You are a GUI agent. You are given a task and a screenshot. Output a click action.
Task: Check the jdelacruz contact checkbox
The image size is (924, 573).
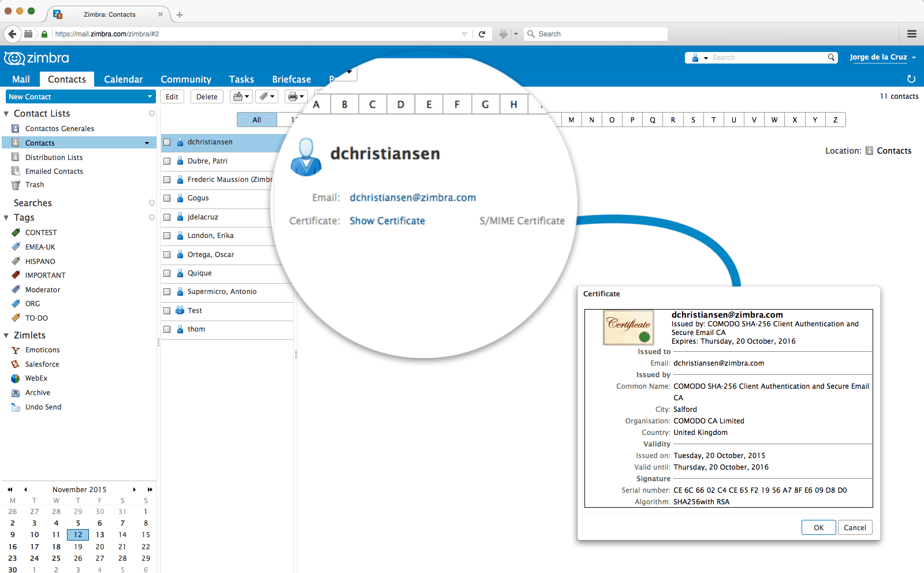(167, 217)
